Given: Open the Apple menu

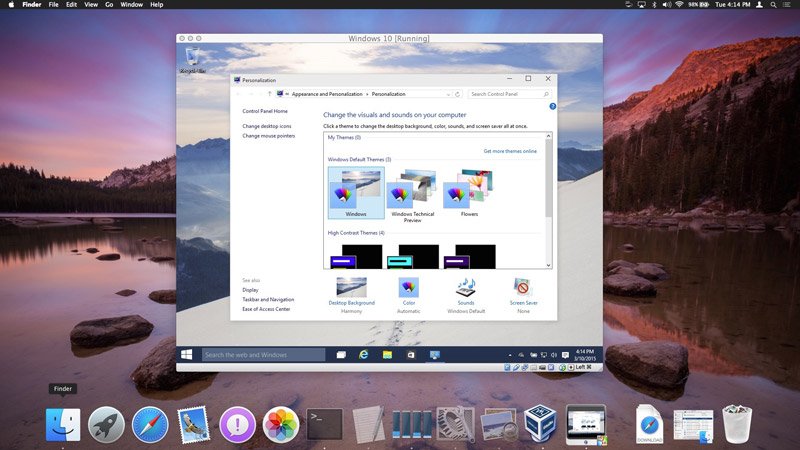Looking at the screenshot, I should tap(11, 5).
